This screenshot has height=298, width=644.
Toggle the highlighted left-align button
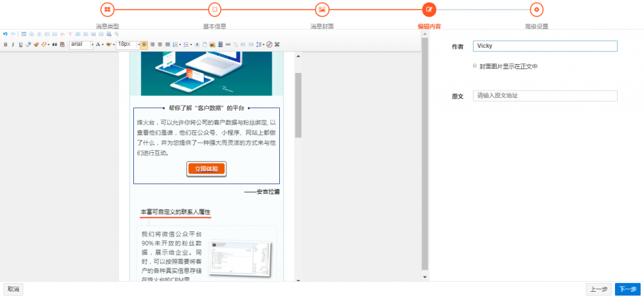click(x=144, y=45)
